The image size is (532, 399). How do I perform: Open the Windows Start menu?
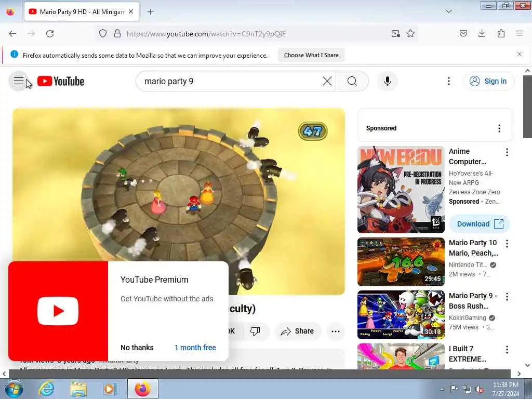[14, 389]
